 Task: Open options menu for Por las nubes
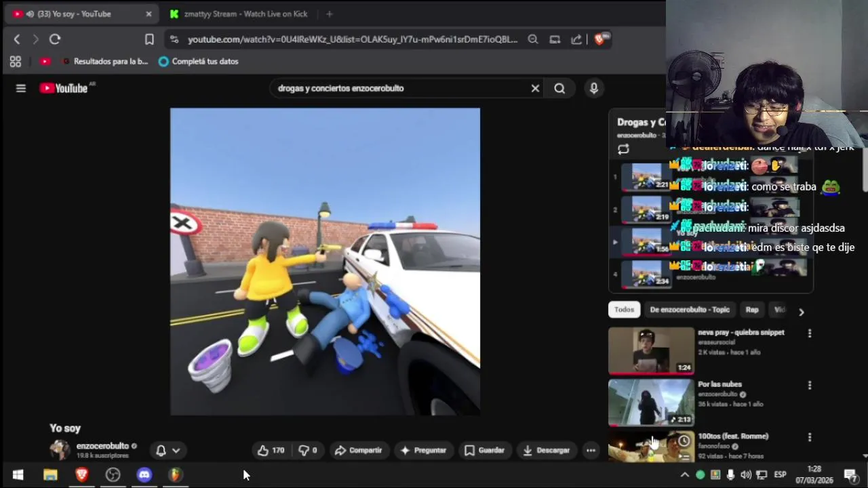(809, 386)
